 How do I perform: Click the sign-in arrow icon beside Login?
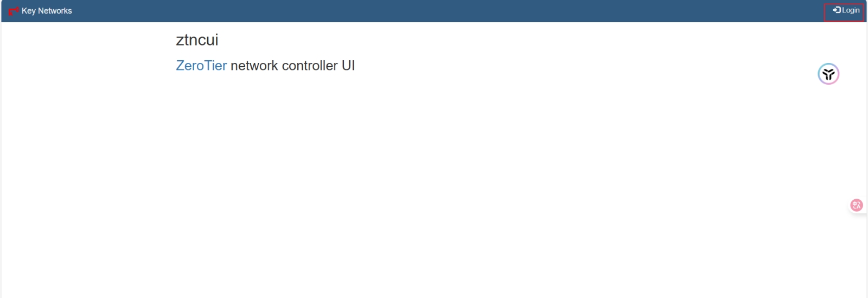click(x=837, y=10)
